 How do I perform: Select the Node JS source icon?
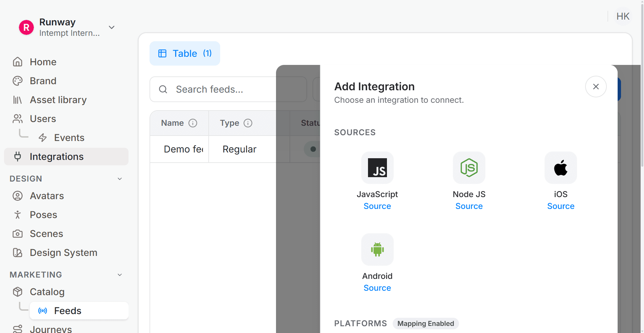pos(469,168)
